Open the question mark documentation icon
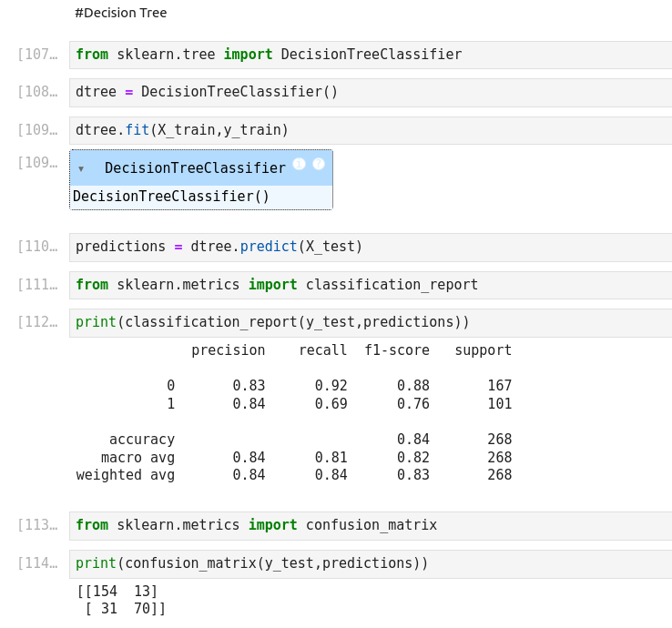This screenshot has height=628, width=672. (x=319, y=164)
